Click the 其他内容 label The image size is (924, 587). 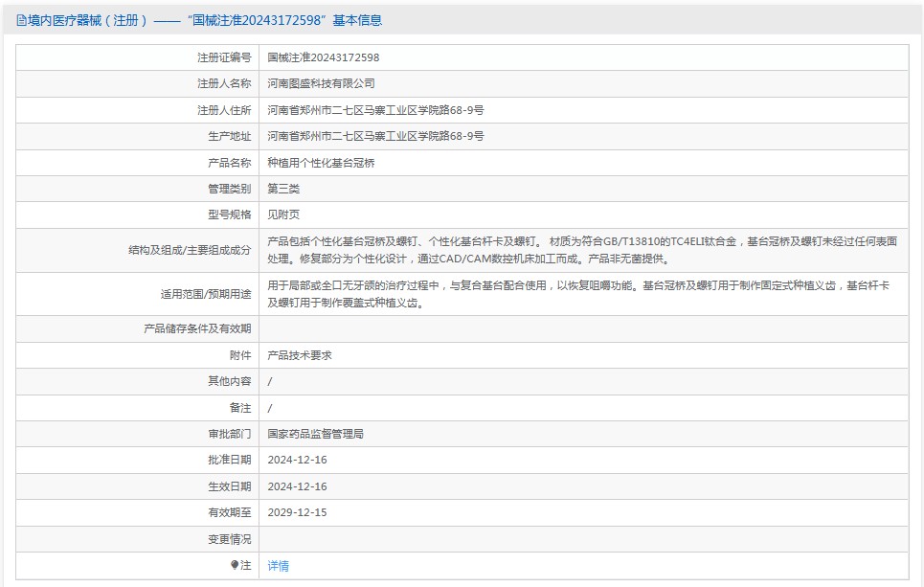coord(229,381)
